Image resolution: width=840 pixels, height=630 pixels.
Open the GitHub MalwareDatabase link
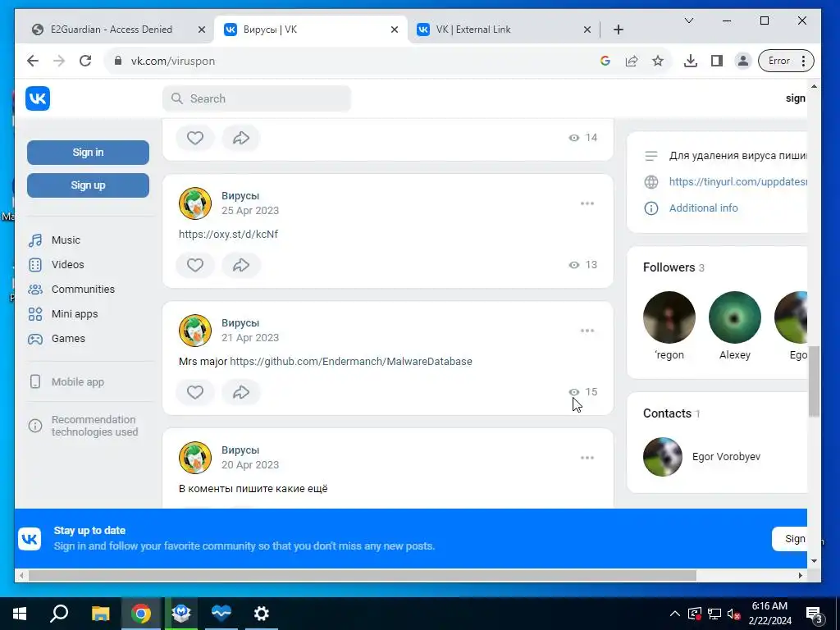click(351, 362)
